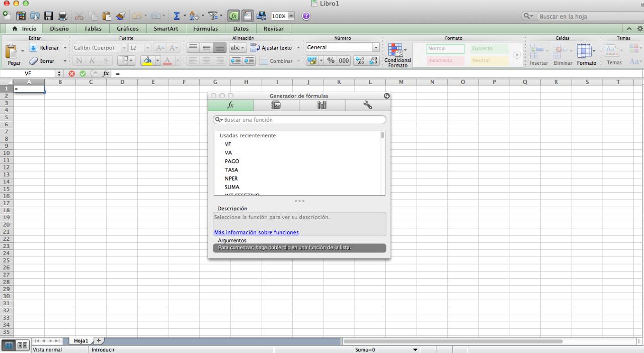Open the name box dropdown showing VF
Viewport: 644px width, 353px height.
point(59,73)
